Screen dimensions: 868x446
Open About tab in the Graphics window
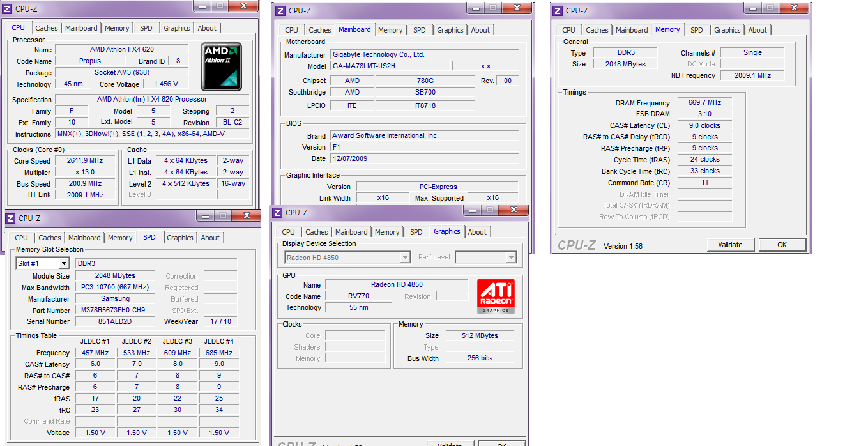pos(477,232)
